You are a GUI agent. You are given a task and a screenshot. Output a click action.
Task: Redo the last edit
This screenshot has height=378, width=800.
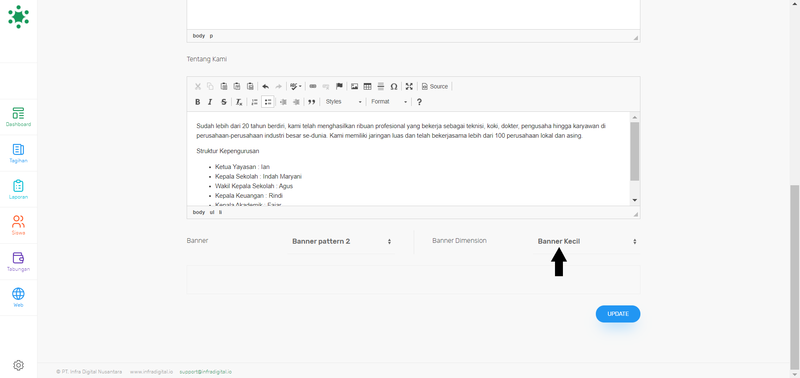pos(279,86)
